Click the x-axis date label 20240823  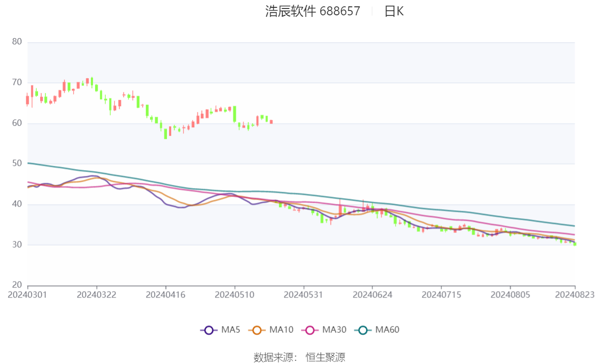click(575, 295)
